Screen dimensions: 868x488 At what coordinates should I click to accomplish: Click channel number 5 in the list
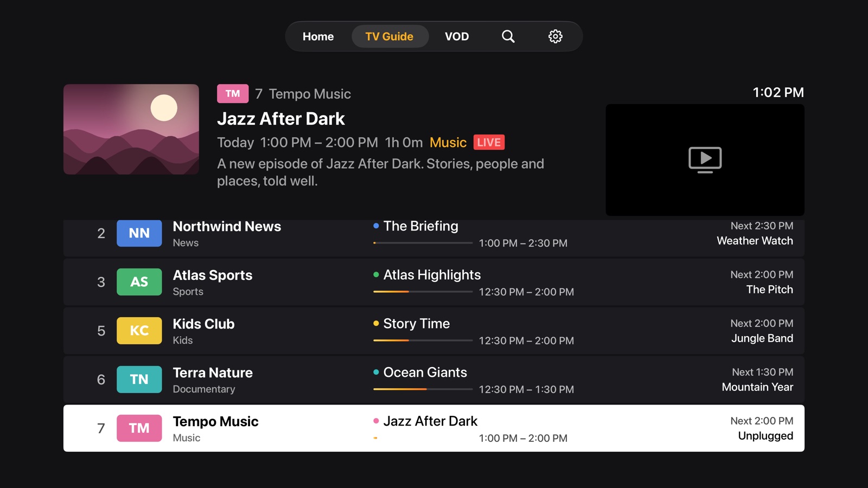click(x=101, y=331)
